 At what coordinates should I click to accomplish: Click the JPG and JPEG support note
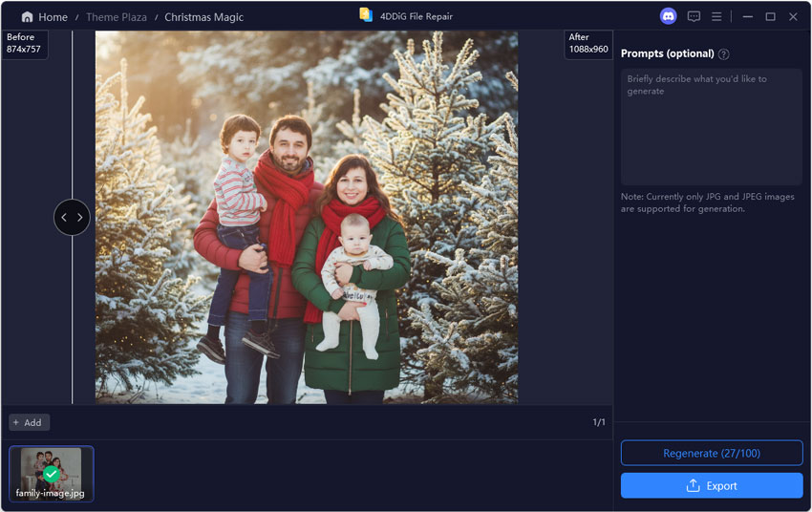pos(707,203)
